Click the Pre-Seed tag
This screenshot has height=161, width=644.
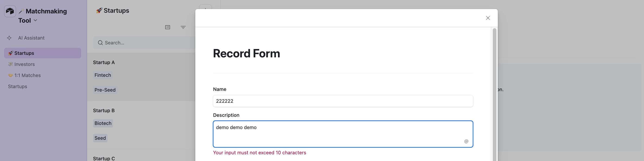105,90
